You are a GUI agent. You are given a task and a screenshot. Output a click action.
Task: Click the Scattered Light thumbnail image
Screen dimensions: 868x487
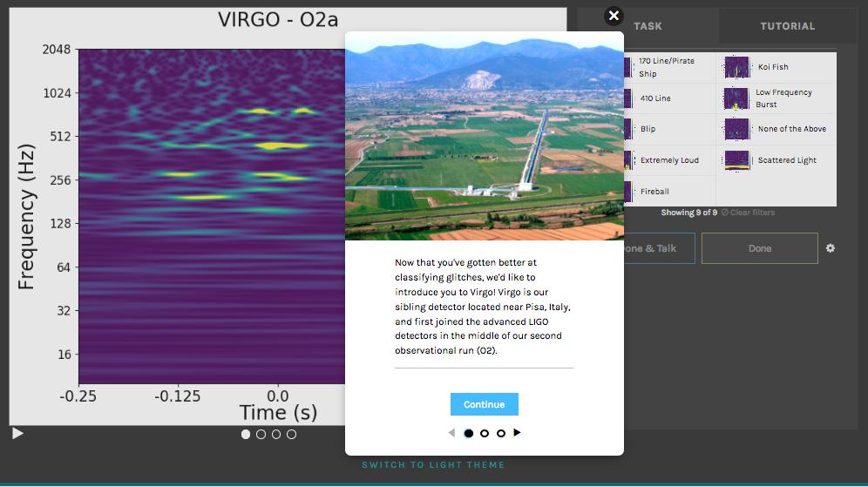736,160
